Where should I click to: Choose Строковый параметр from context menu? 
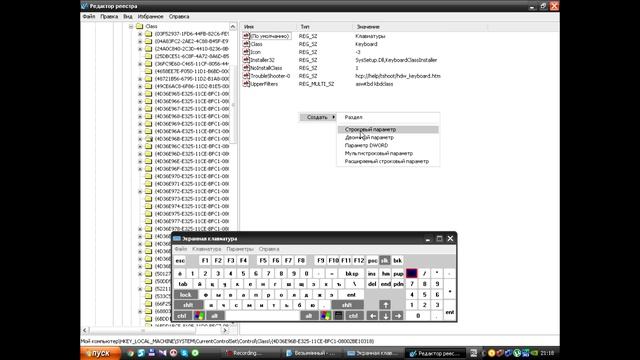coord(388,129)
